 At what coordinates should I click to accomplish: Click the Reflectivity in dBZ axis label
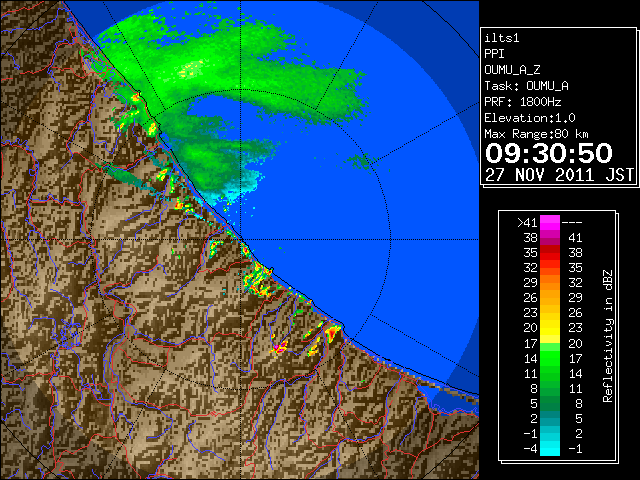[608, 336]
